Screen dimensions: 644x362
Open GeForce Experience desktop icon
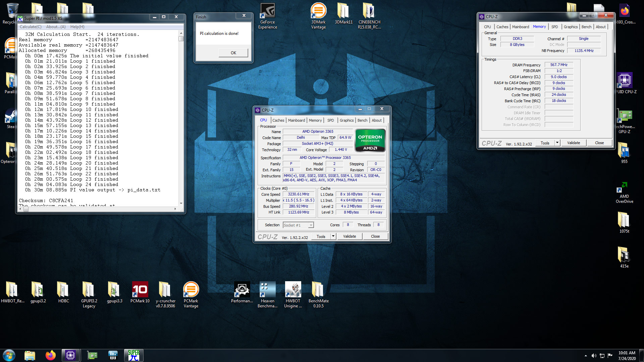(267, 16)
